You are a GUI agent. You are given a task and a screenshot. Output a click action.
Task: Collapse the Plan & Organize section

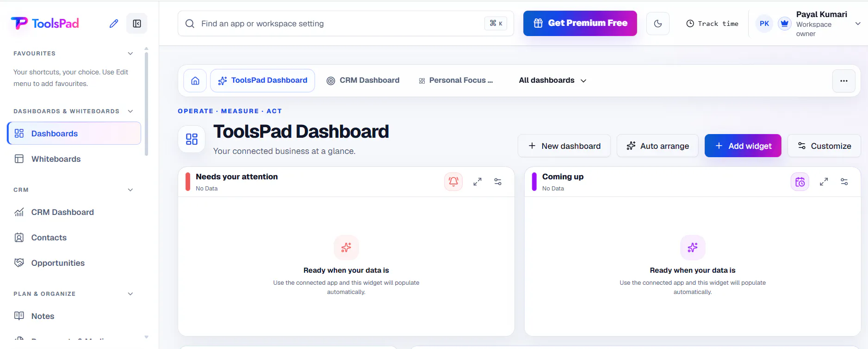130,294
